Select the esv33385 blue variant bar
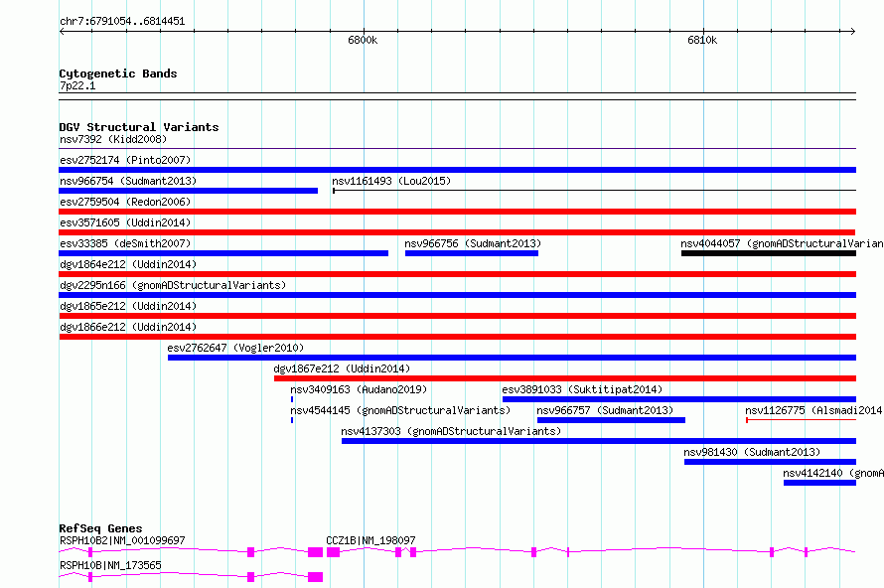Image resolution: width=884 pixels, height=588 pixels. click(223, 253)
